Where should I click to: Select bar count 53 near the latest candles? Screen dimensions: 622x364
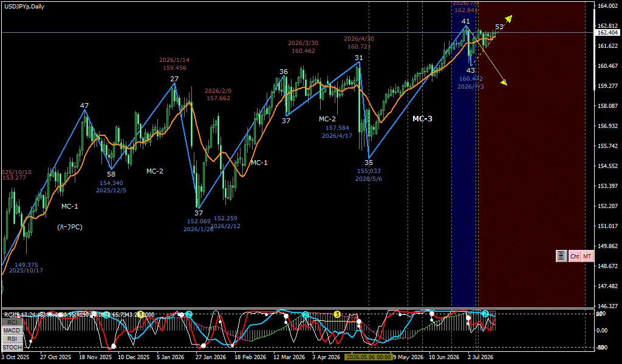[x=499, y=27]
